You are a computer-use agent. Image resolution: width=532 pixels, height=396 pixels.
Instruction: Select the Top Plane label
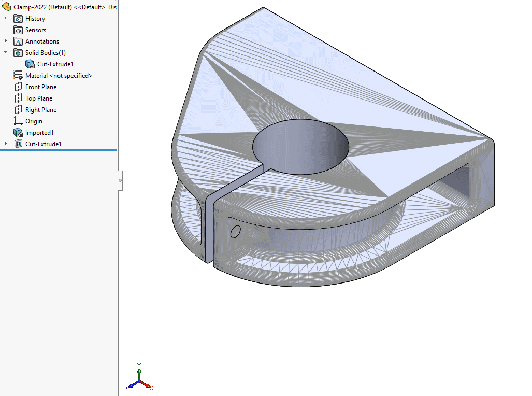pyautogui.click(x=39, y=98)
